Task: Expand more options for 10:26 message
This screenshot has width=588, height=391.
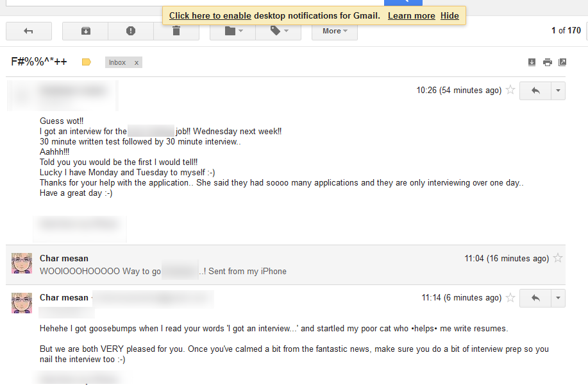Action: point(558,91)
